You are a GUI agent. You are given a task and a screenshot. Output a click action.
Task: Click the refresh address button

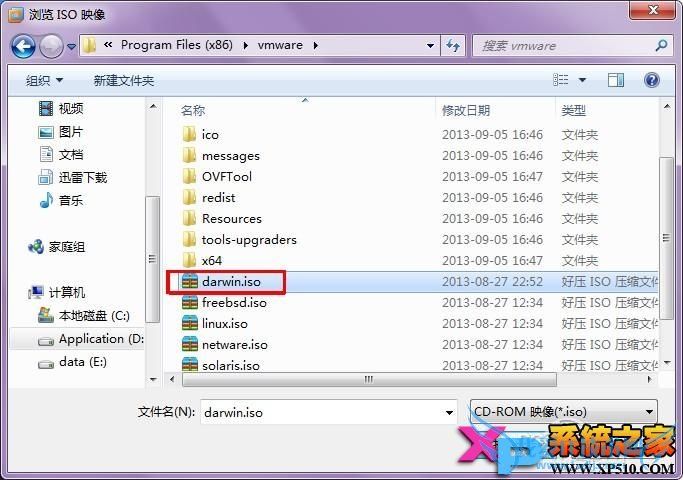tap(453, 45)
